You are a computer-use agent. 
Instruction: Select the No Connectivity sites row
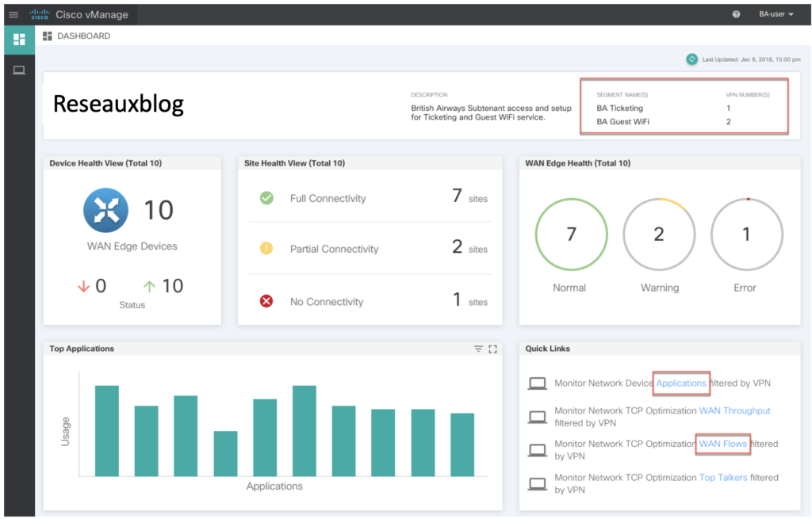tap(370, 301)
